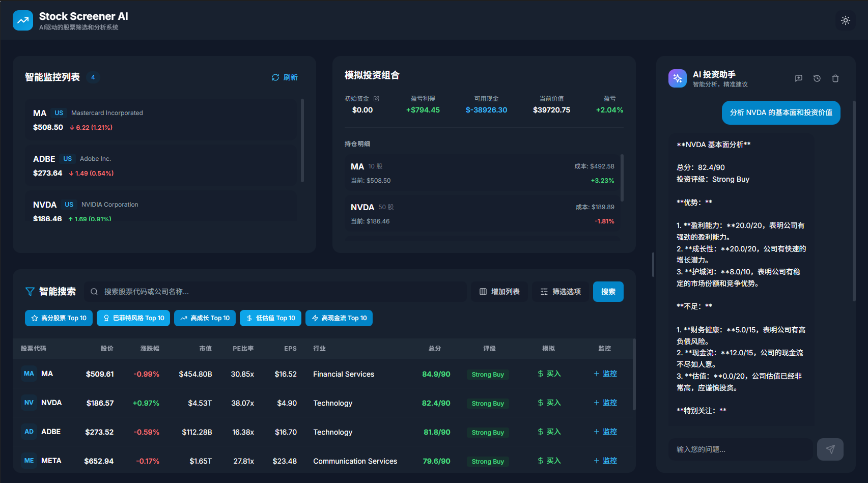868x483 pixels.
Task: Click the send paper-plane button
Action: tap(830, 449)
